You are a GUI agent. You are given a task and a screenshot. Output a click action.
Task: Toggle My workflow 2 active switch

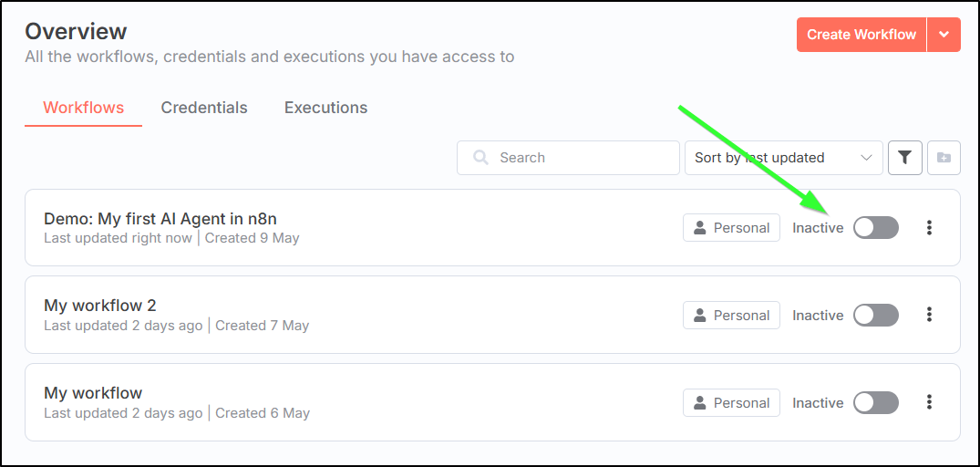point(876,315)
